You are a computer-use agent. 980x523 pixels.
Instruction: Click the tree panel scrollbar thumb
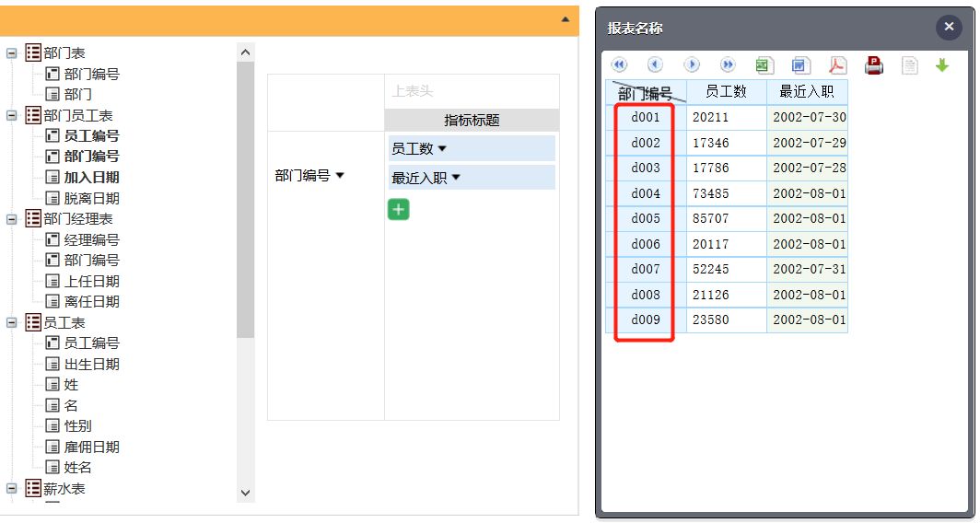pyautogui.click(x=246, y=200)
